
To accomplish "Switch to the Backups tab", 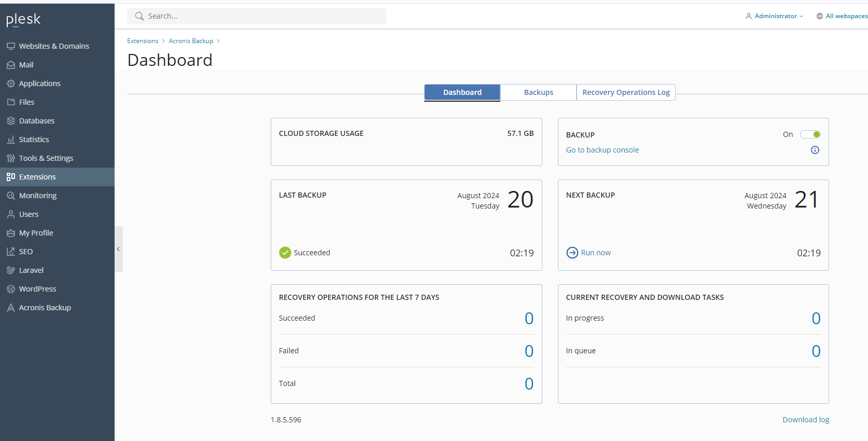I will pos(539,92).
